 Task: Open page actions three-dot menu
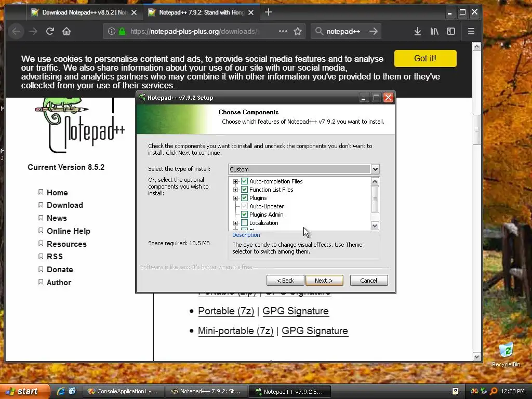[283, 31]
